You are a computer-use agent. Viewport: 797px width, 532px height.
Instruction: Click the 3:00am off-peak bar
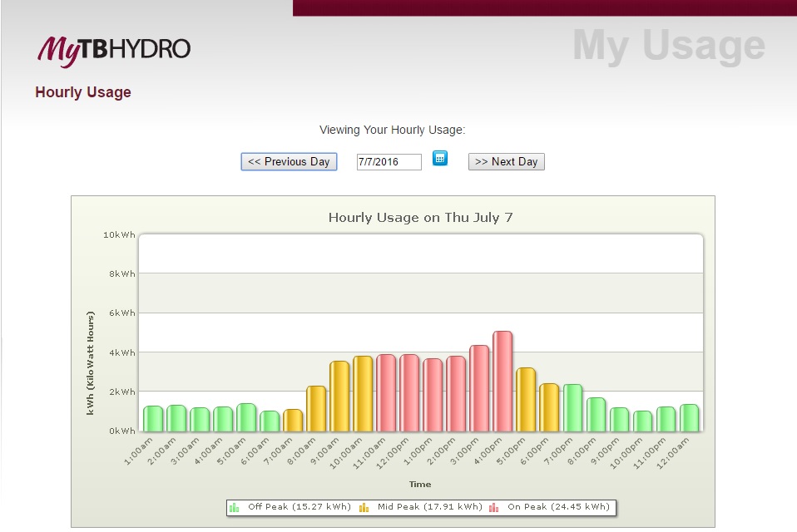200,420
